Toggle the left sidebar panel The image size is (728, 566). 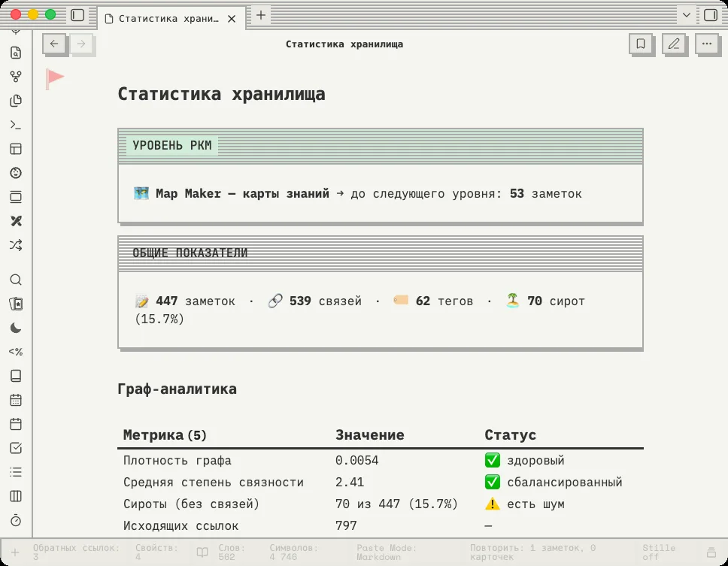pyautogui.click(x=77, y=15)
